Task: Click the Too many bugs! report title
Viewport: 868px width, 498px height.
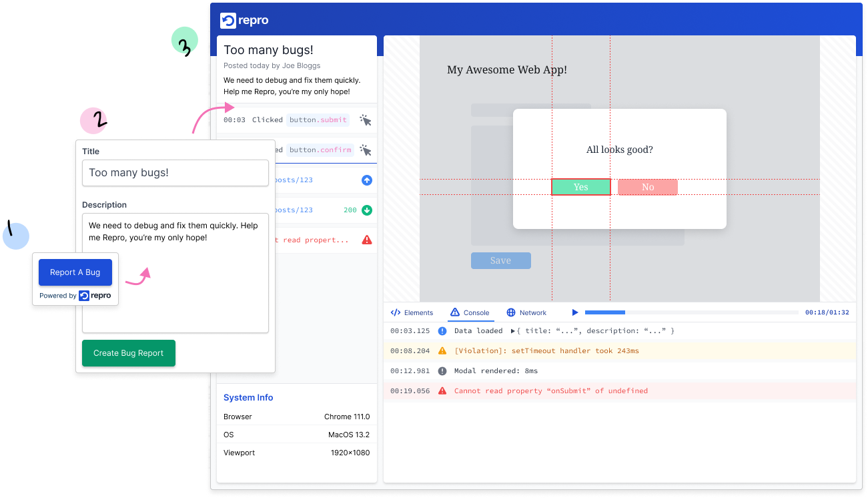Action: (268, 50)
